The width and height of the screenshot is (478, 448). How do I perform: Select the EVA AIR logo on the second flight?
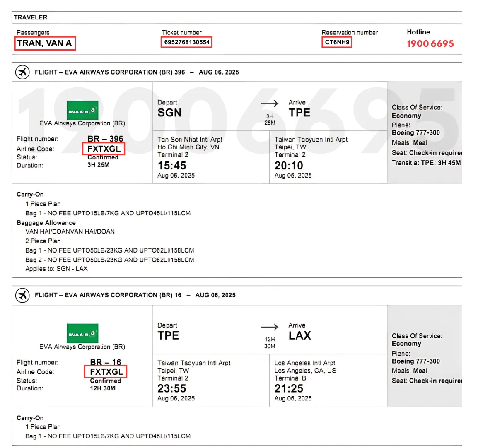[82, 334]
